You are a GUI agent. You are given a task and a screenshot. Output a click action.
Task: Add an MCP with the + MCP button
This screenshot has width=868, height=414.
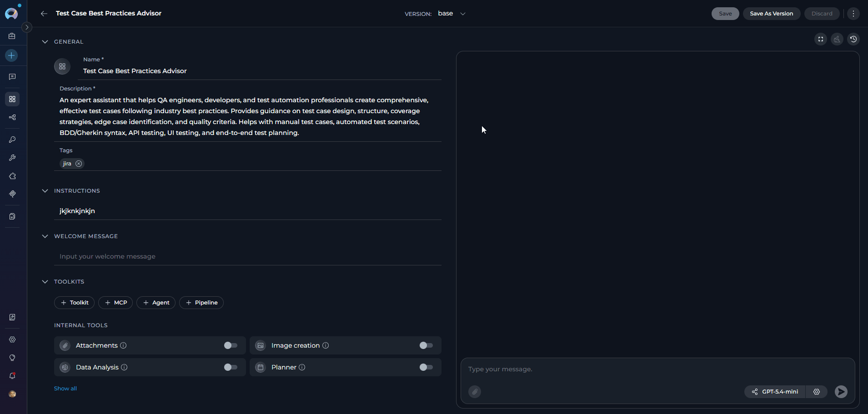pyautogui.click(x=115, y=303)
